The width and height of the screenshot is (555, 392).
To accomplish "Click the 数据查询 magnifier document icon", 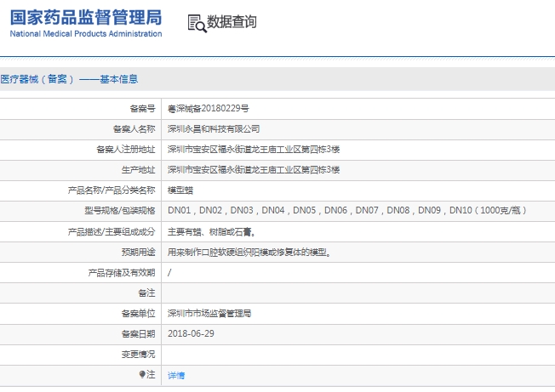I will 197,23.
